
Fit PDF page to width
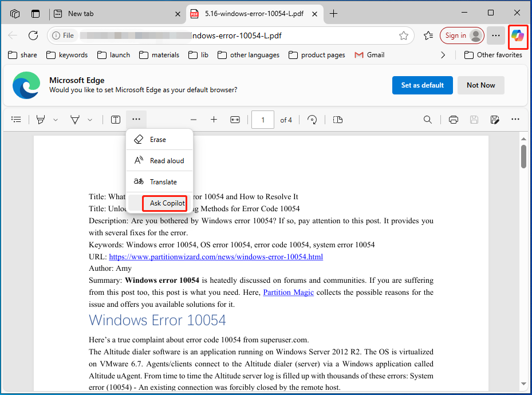tap(235, 120)
